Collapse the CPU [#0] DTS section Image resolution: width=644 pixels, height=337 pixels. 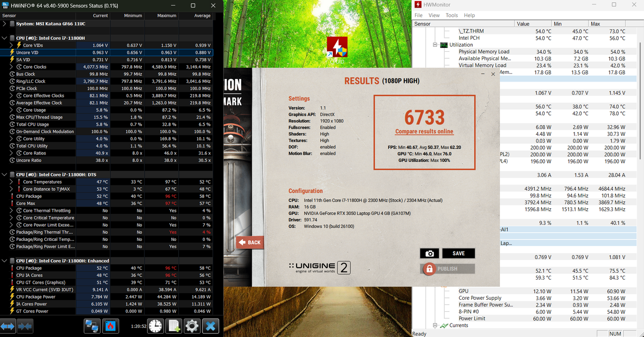point(5,175)
